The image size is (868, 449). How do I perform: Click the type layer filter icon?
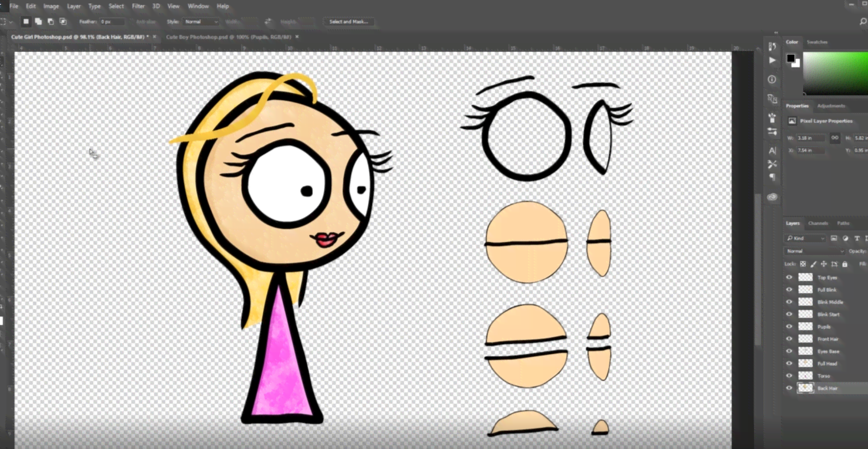click(x=857, y=238)
